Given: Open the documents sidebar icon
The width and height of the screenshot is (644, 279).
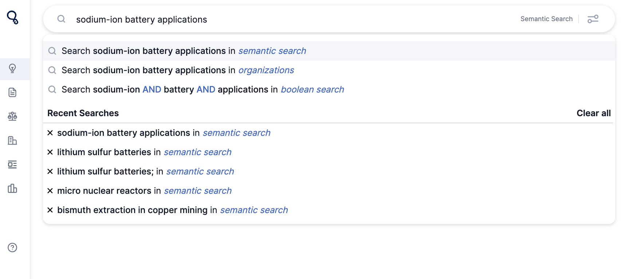Looking at the screenshot, I should tap(12, 93).
